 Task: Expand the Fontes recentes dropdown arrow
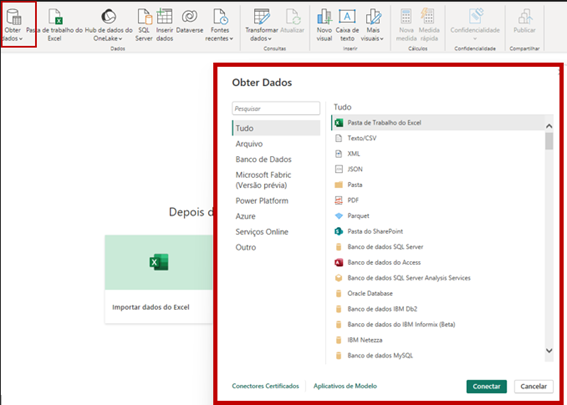point(231,39)
